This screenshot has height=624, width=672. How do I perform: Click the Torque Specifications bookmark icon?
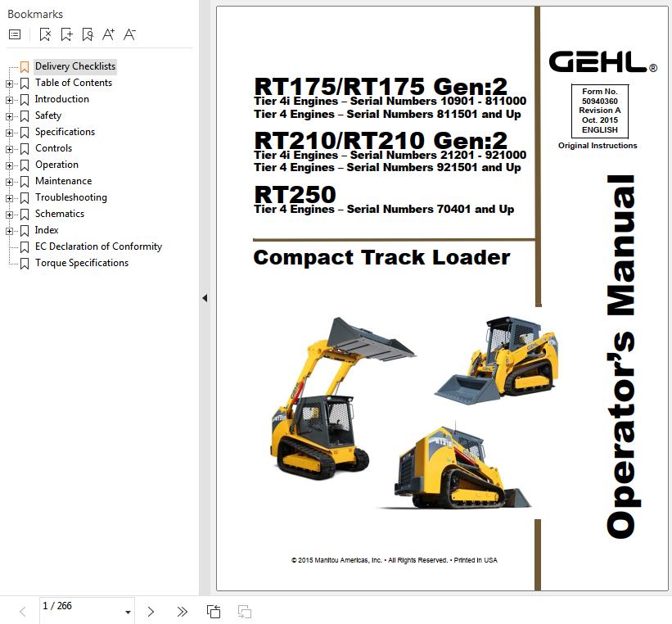pyautogui.click(x=25, y=264)
